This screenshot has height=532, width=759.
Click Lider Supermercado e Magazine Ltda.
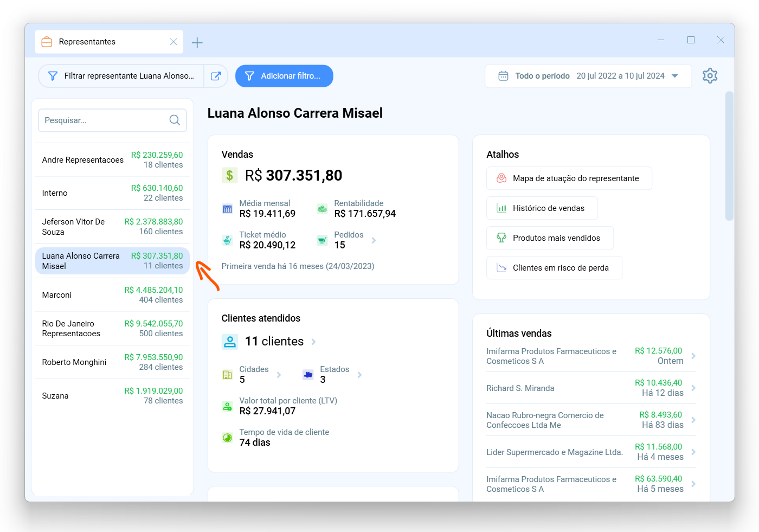coord(555,452)
